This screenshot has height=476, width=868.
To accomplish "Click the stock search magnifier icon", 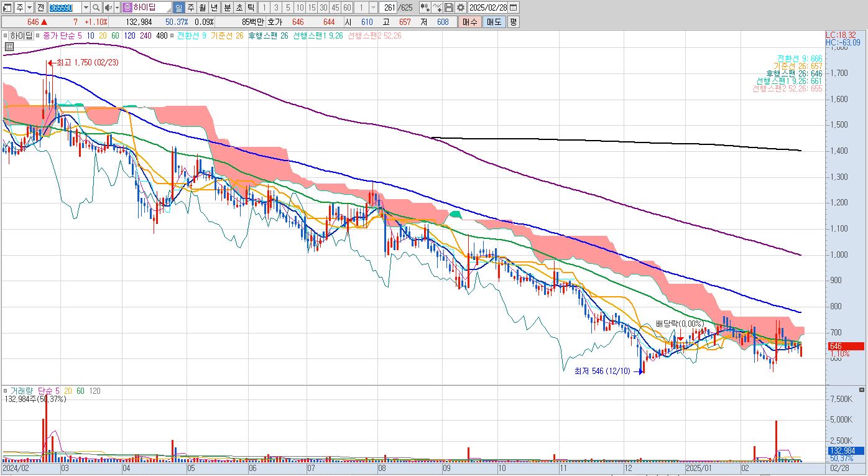I will click(96, 7).
